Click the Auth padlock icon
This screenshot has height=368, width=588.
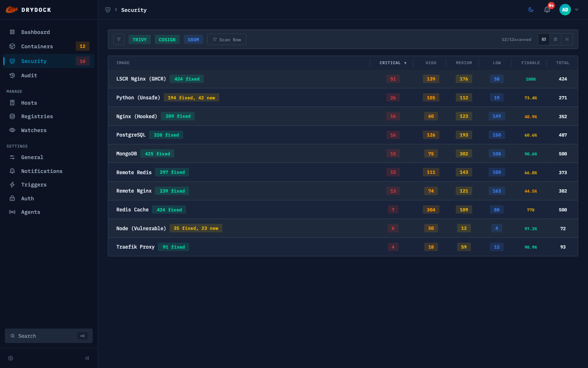(12, 198)
